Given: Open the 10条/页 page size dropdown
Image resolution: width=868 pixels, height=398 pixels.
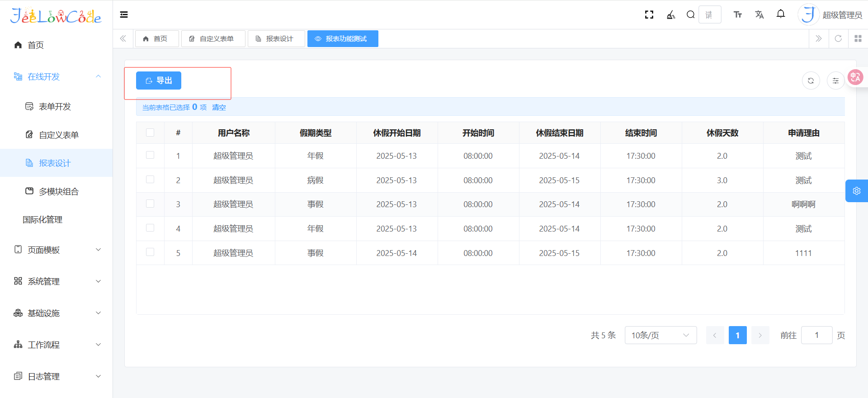Looking at the screenshot, I should pos(660,335).
